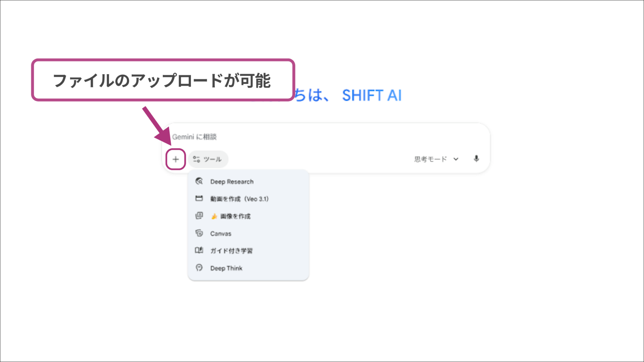Choose Canvas from the tools menu

pyautogui.click(x=220, y=233)
